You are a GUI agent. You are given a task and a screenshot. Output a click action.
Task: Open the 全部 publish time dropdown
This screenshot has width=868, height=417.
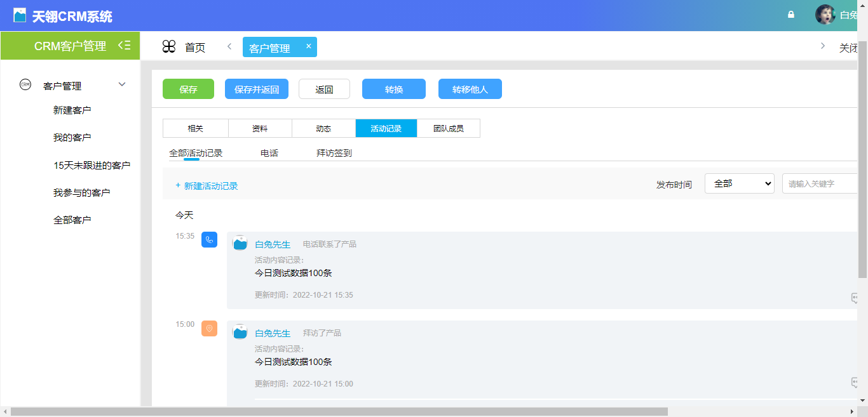pos(739,183)
